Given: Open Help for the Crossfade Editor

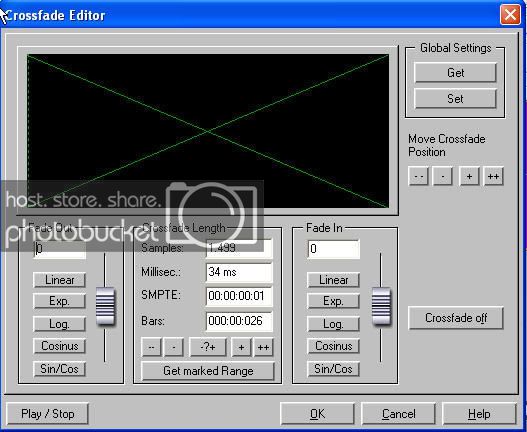Looking at the screenshot, I should click(x=479, y=414).
